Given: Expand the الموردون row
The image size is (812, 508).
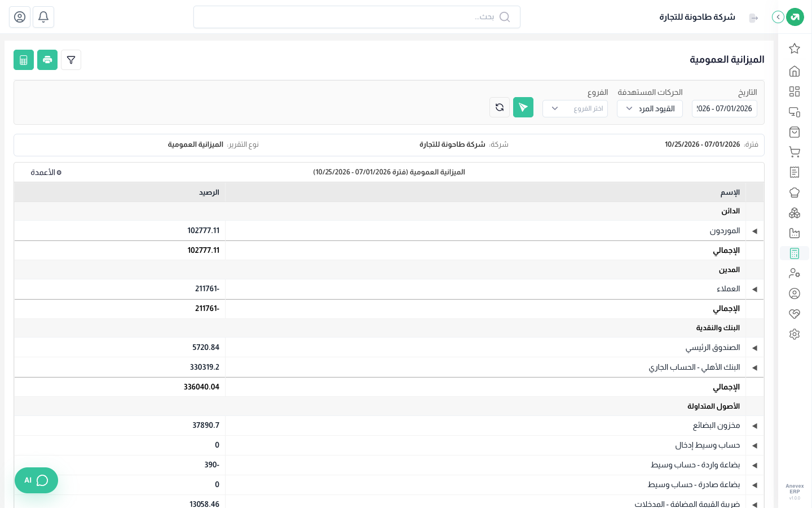Looking at the screenshot, I should click(x=754, y=231).
